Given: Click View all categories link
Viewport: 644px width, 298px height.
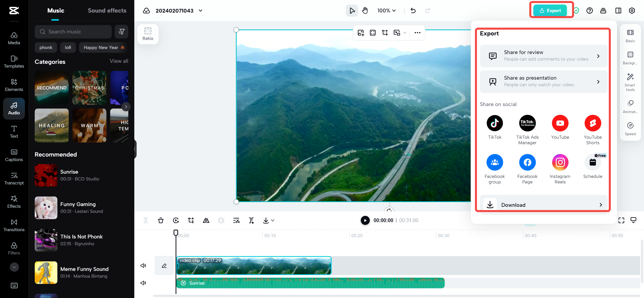Looking at the screenshot, I should 119,61.
